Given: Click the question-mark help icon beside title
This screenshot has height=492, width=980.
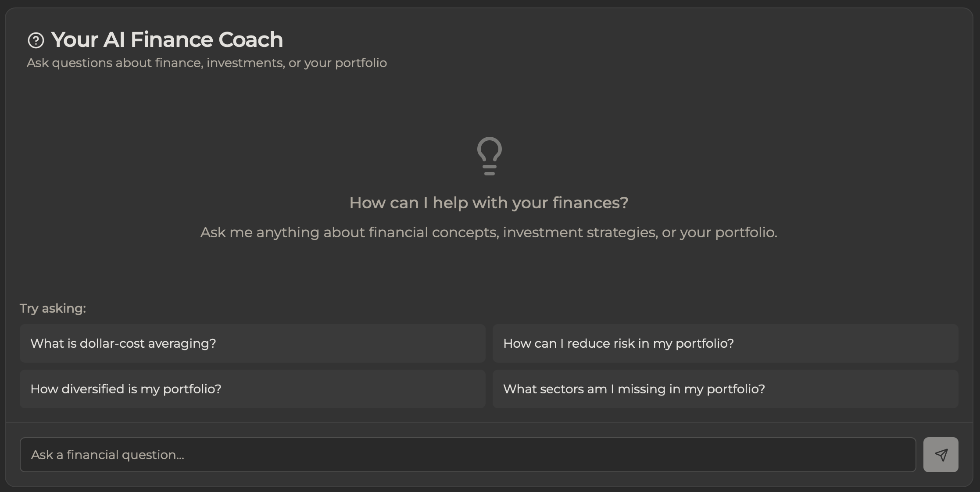Looking at the screenshot, I should coord(36,40).
